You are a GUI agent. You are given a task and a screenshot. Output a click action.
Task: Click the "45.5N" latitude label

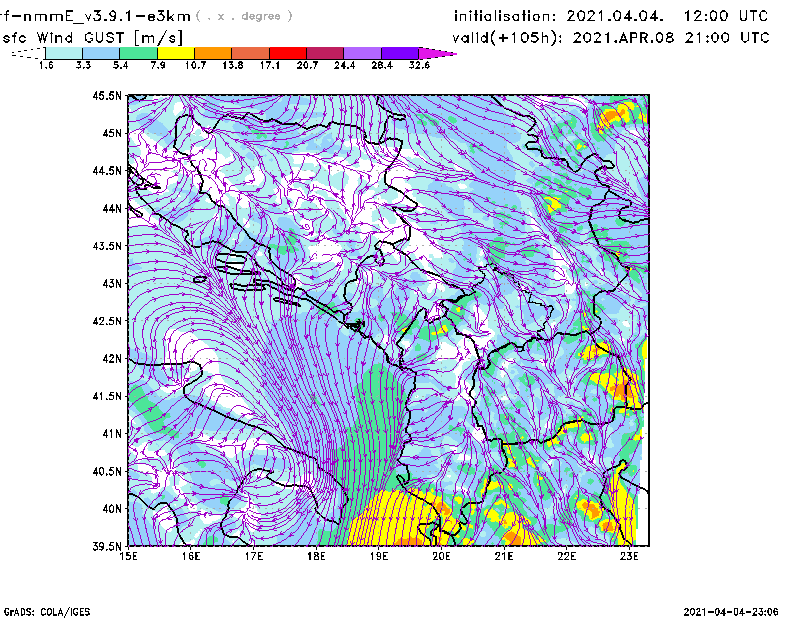107,96
